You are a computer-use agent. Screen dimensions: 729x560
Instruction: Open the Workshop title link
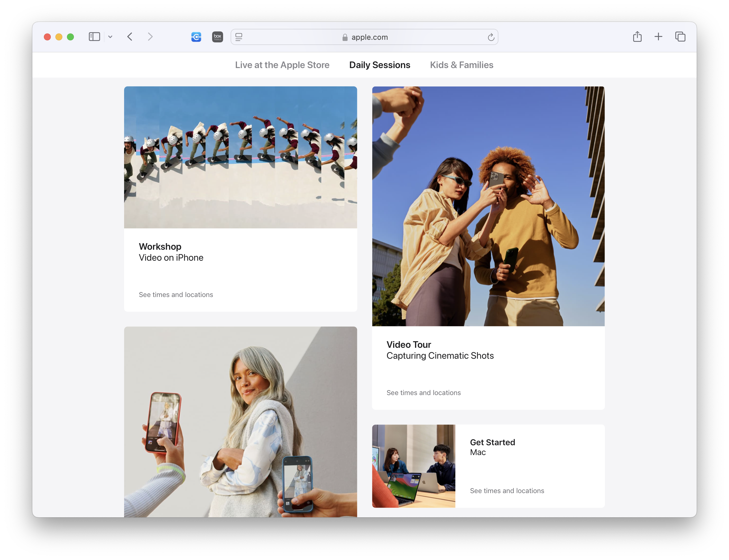160,247
